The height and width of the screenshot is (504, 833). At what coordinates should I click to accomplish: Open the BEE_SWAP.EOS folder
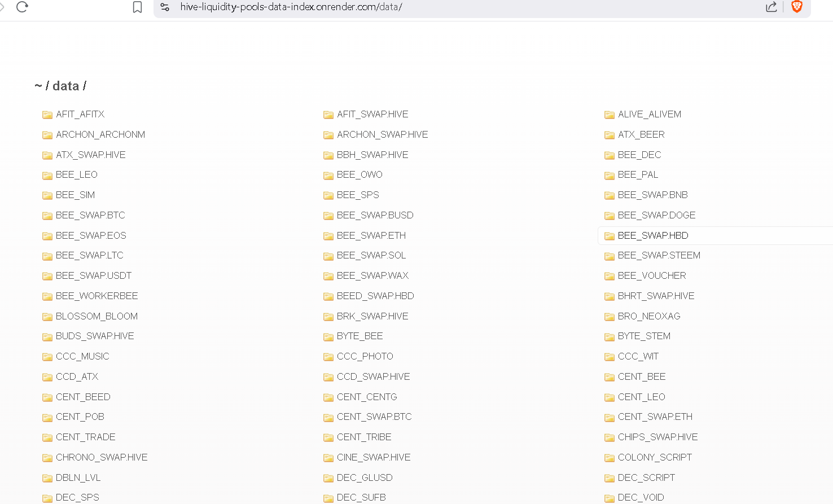click(x=91, y=235)
